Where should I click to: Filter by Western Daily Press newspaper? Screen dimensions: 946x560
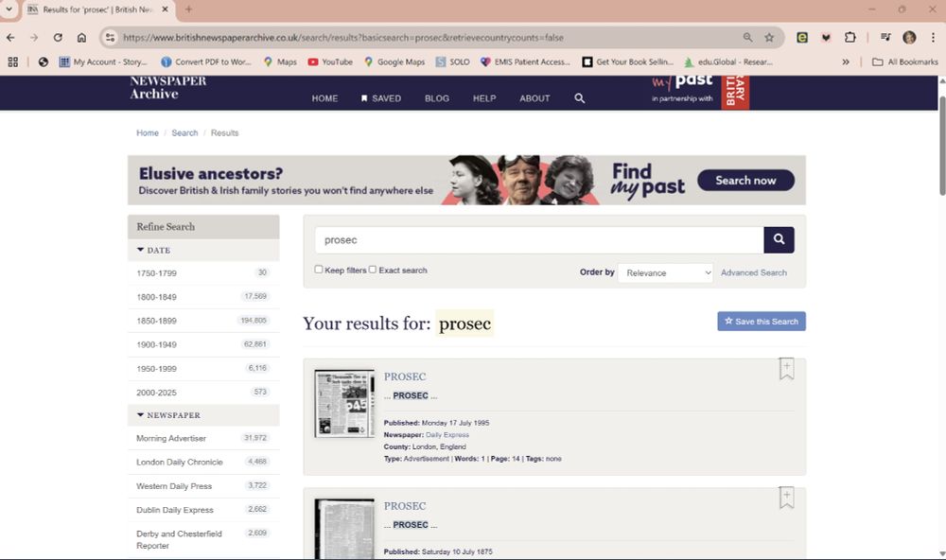coord(203,486)
